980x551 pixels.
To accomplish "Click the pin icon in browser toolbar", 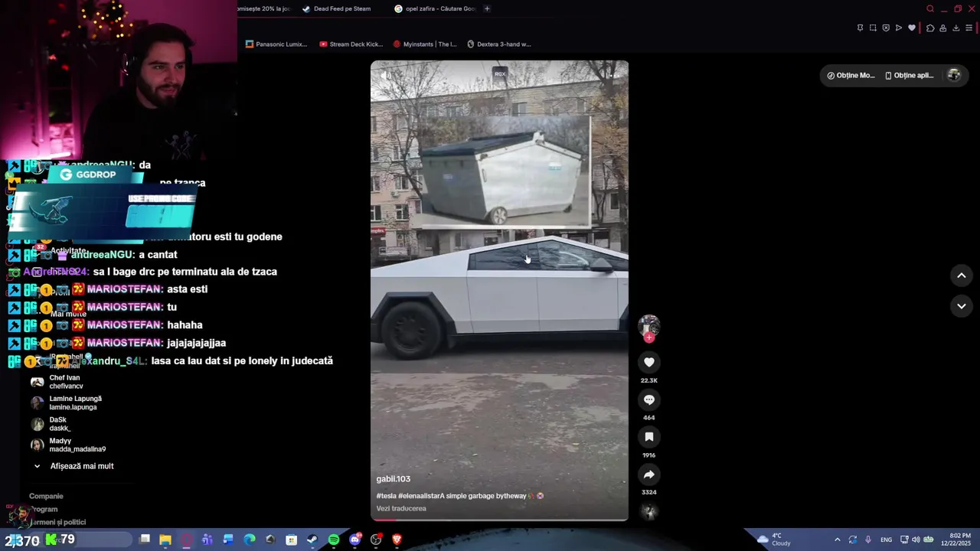I will (860, 28).
